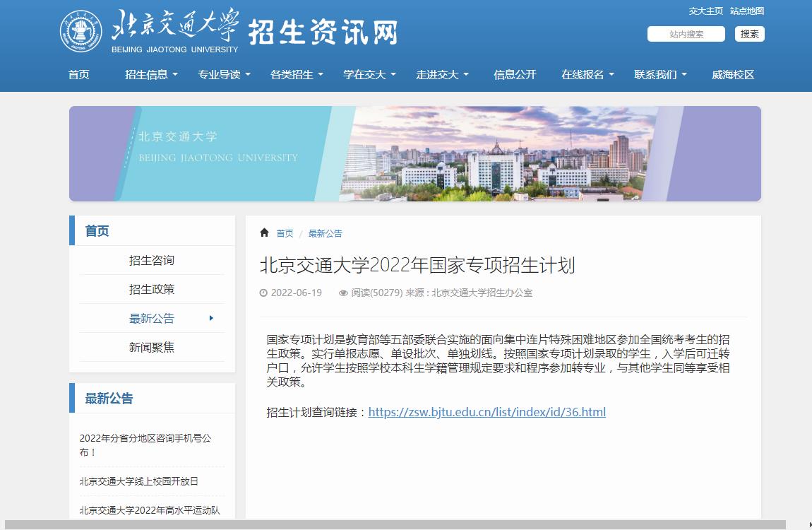812x530 pixels.
Task: Click the campus banner image
Action: point(415,153)
